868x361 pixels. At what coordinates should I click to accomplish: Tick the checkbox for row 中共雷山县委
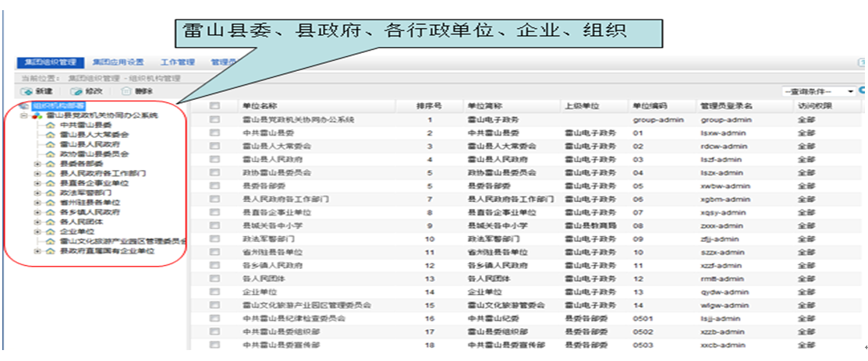214,133
